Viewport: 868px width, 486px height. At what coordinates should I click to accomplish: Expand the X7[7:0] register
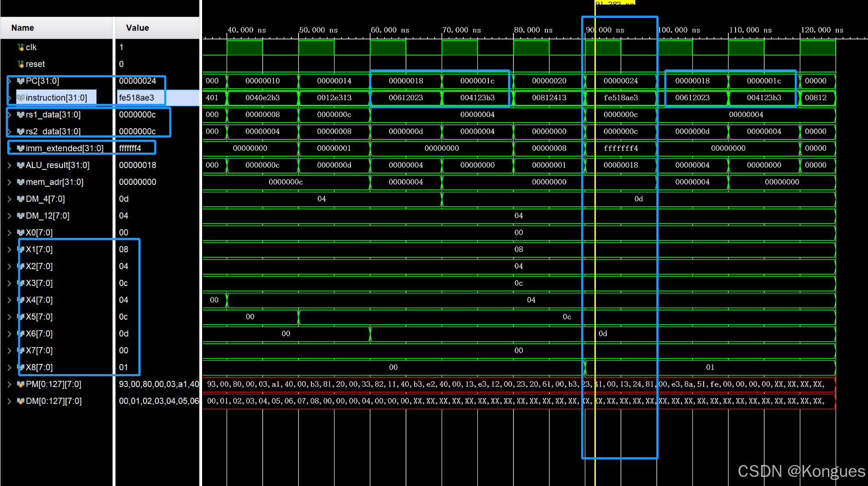point(9,350)
